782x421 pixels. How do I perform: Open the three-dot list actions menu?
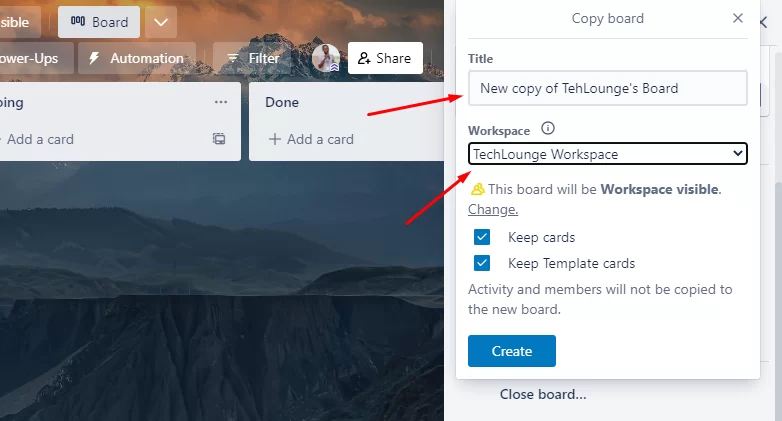[220, 102]
